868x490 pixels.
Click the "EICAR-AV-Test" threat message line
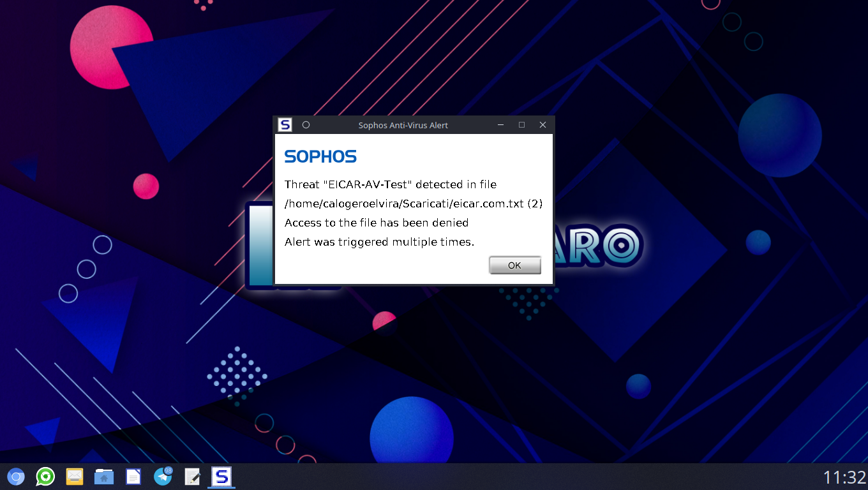click(390, 184)
